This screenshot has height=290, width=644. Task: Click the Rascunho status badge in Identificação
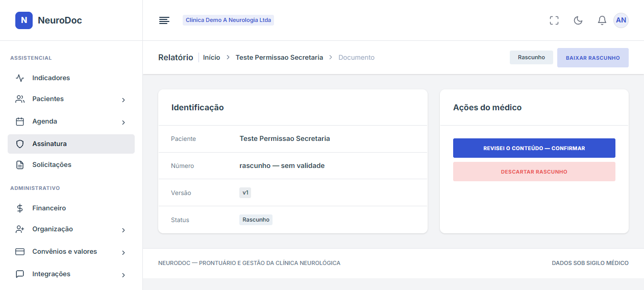pyautogui.click(x=256, y=220)
